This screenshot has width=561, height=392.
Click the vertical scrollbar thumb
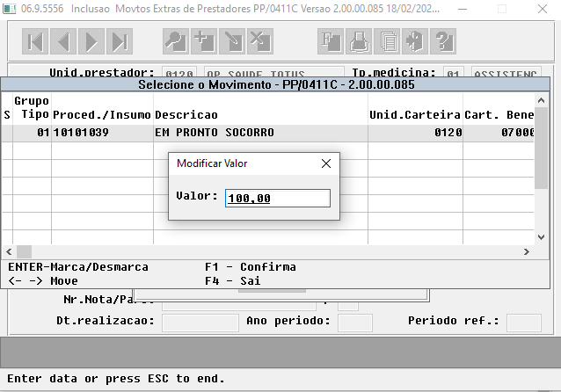[x=542, y=148]
